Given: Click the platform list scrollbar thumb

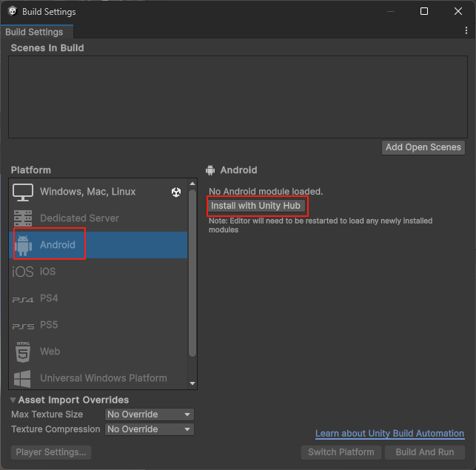Looking at the screenshot, I should pyautogui.click(x=192, y=273).
